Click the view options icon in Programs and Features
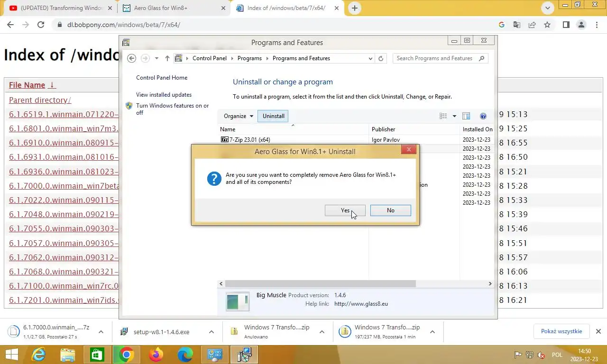 click(443, 116)
